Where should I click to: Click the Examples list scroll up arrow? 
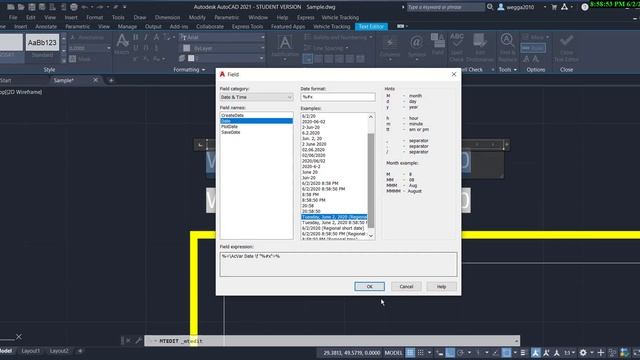371,117
